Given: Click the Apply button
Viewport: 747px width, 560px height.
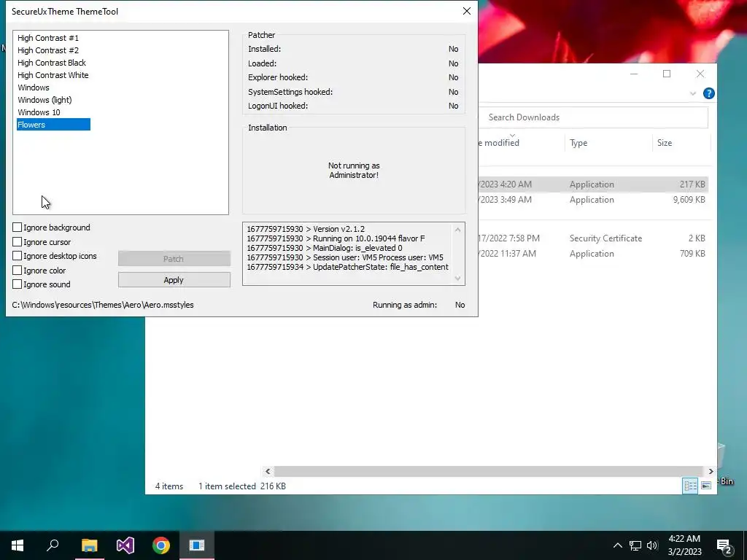Looking at the screenshot, I should click(174, 280).
